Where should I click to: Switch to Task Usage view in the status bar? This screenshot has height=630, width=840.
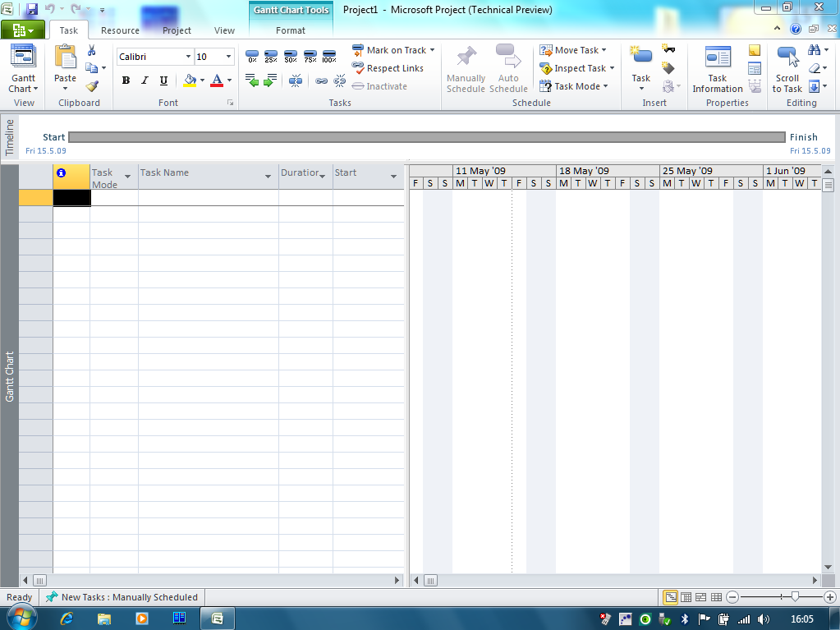686,597
